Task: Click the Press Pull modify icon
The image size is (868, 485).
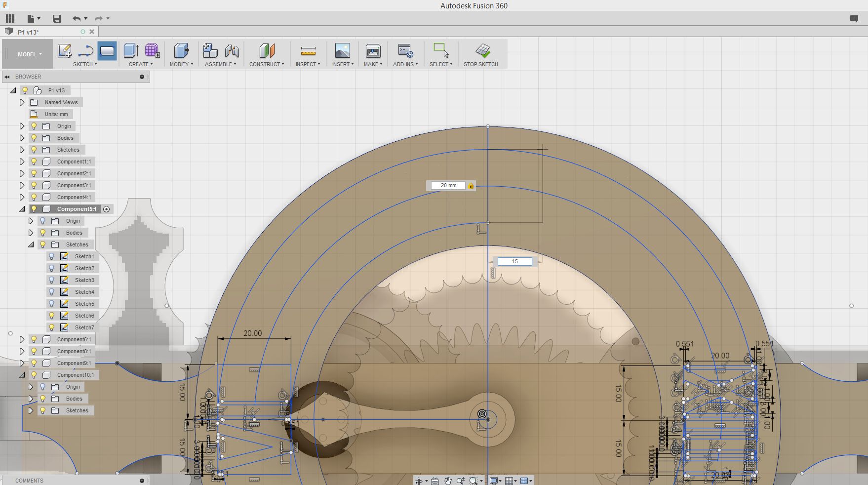Action: [x=181, y=50]
